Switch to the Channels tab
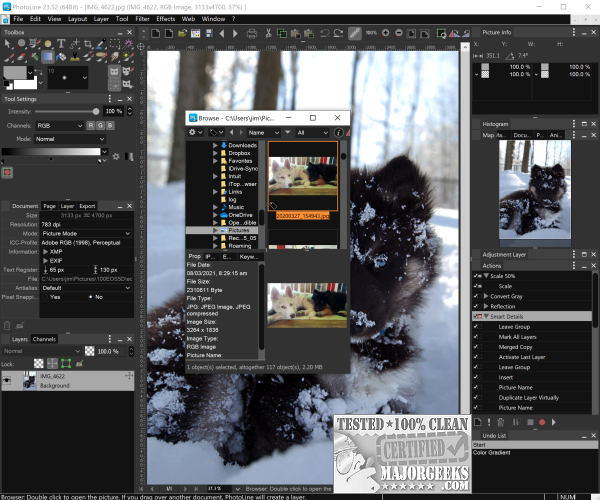Image resolution: width=600 pixels, height=500 pixels. click(x=44, y=339)
